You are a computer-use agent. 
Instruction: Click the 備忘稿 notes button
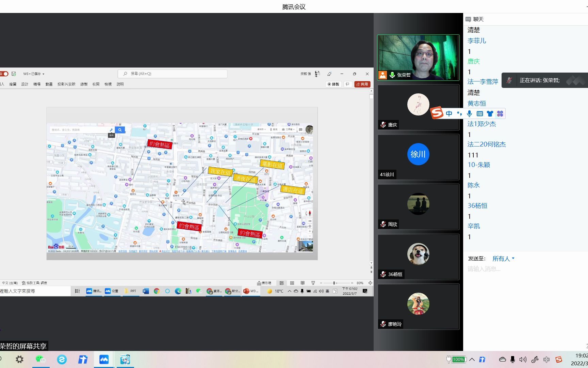coord(264,283)
